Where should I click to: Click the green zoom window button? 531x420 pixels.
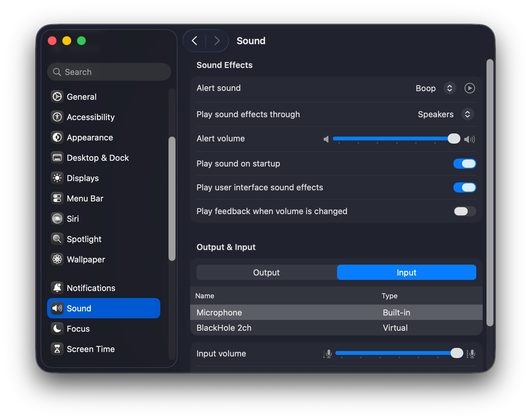pyautogui.click(x=81, y=41)
